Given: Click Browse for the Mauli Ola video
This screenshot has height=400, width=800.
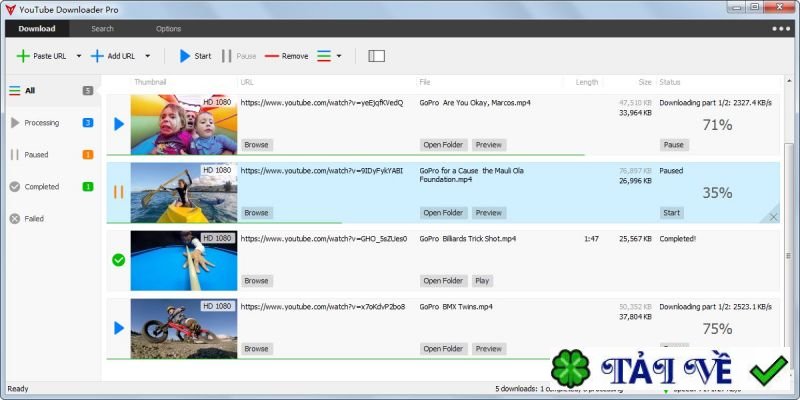Looking at the screenshot, I should (x=257, y=213).
